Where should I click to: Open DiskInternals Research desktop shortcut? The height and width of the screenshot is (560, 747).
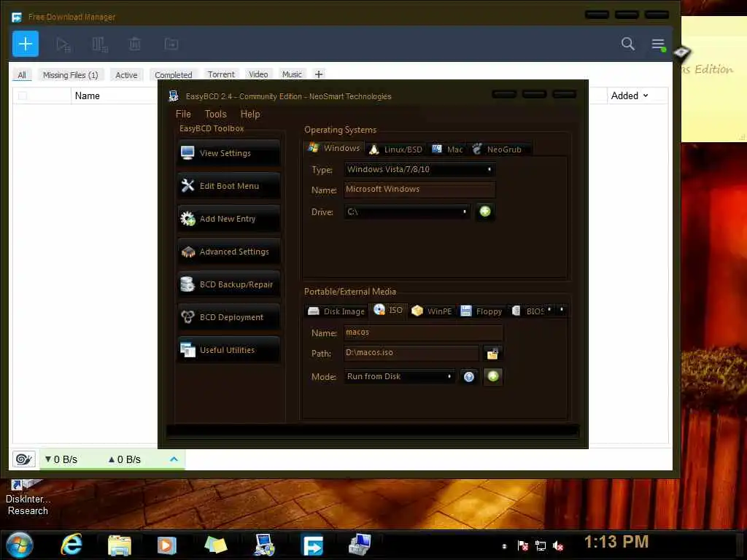click(x=28, y=498)
